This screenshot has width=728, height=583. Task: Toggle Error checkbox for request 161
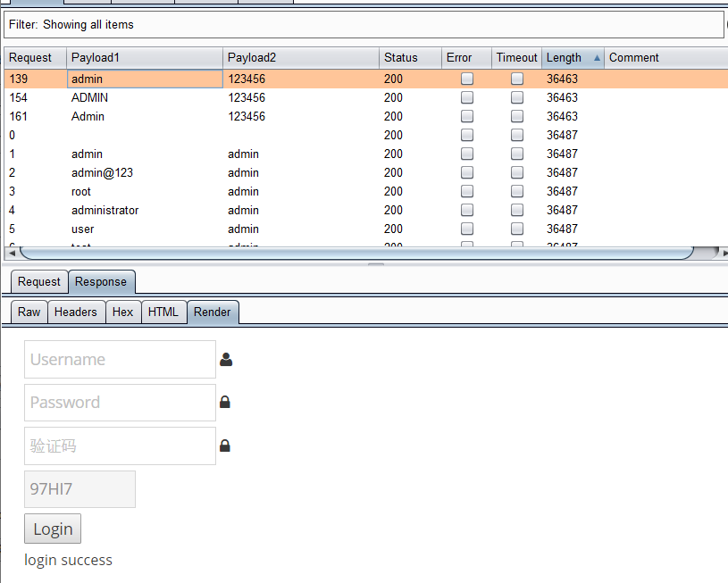[467, 116]
